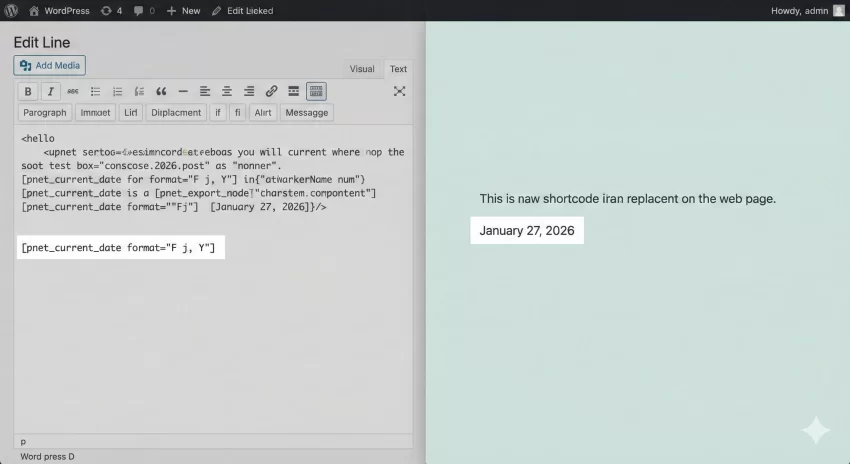Click the WordPress logo icon
Image resolution: width=850 pixels, height=464 pixels.
pyautogui.click(x=11, y=10)
